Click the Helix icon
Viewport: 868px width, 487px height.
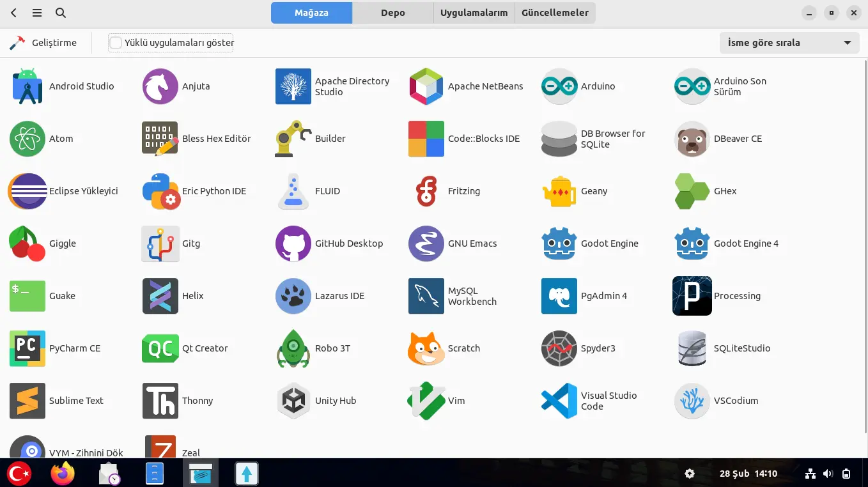point(160,296)
